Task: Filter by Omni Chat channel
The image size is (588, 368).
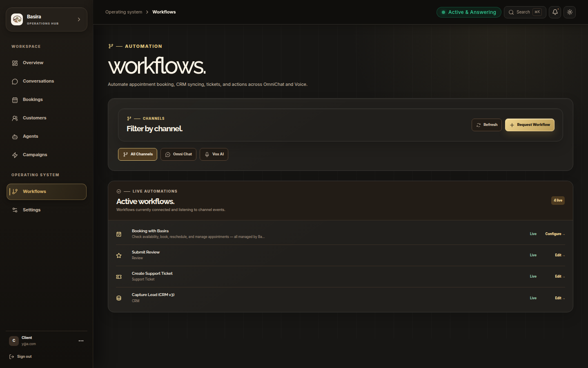Action: point(178,154)
